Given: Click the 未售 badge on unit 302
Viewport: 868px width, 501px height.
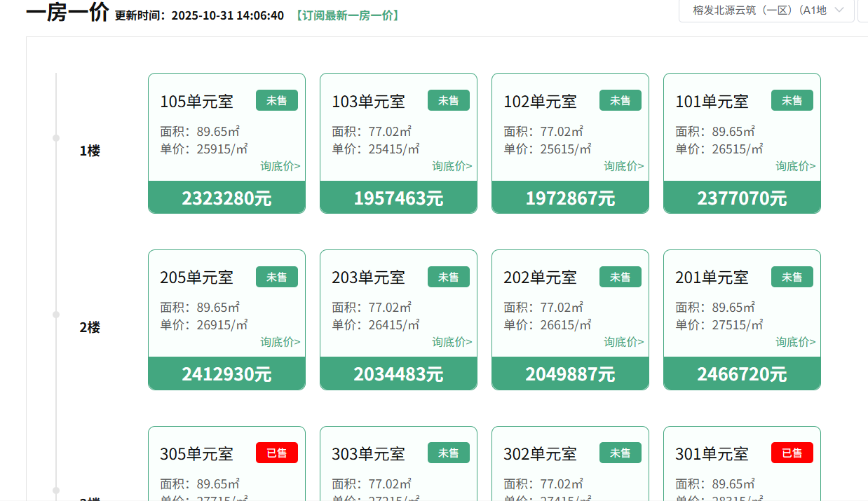Looking at the screenshot, I should (621, 453).
